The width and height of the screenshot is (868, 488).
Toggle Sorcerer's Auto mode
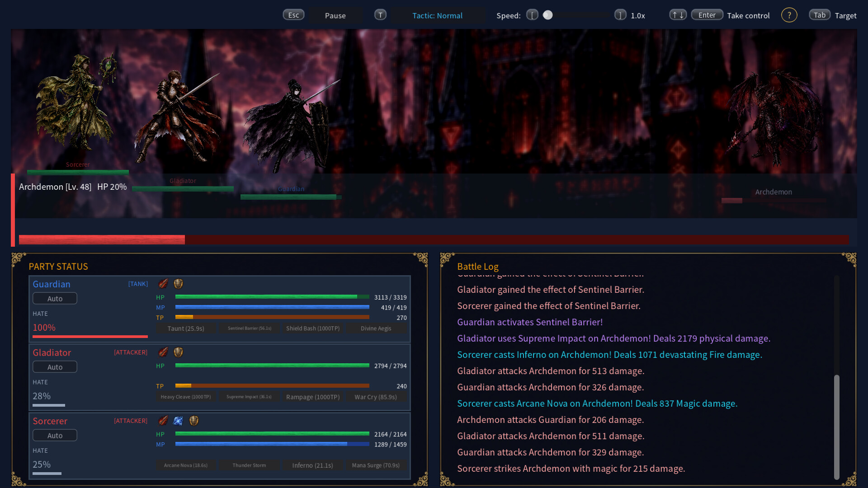pyautogui.click(x=55, y=435)
